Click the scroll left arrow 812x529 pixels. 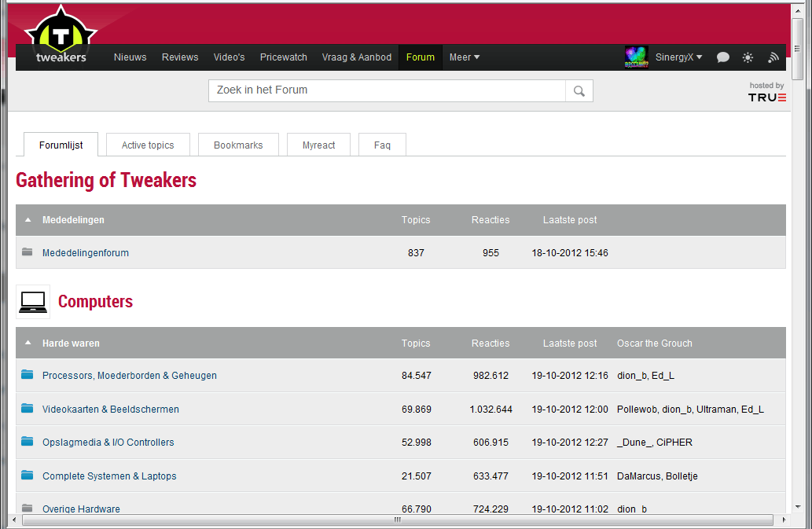click(14, 520)
